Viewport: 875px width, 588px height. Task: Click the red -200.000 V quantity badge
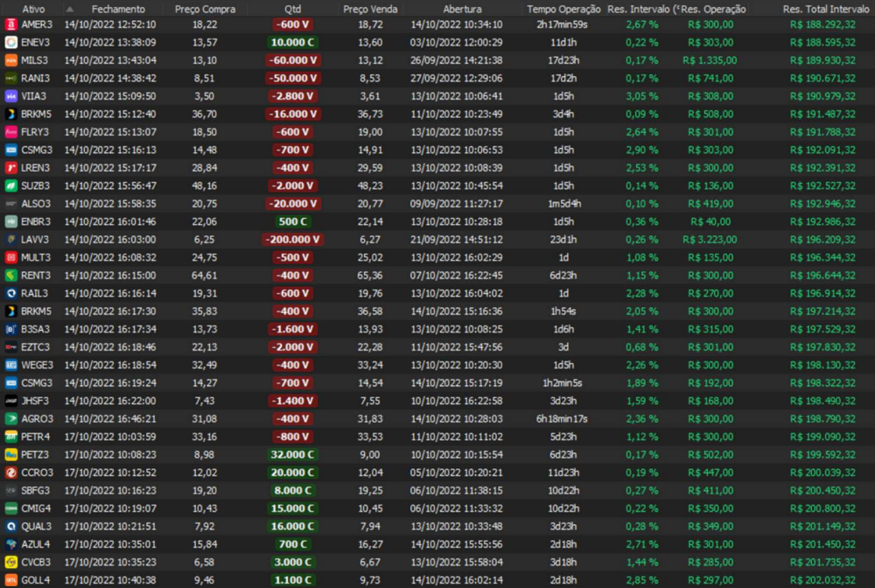292,239
